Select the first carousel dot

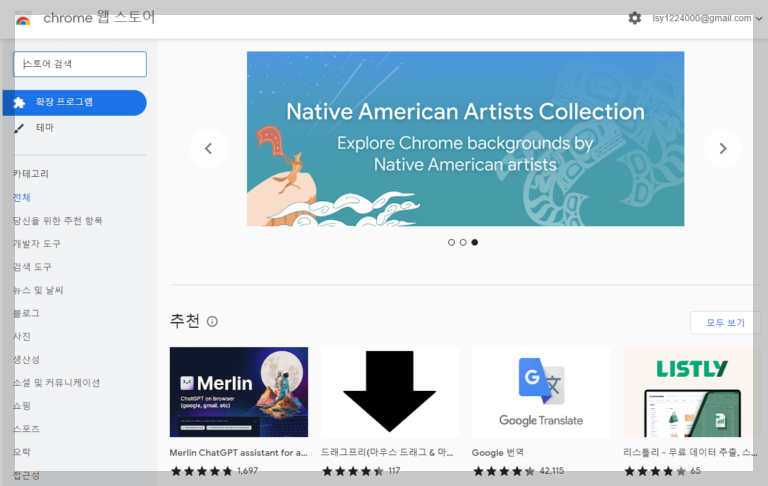451,243
